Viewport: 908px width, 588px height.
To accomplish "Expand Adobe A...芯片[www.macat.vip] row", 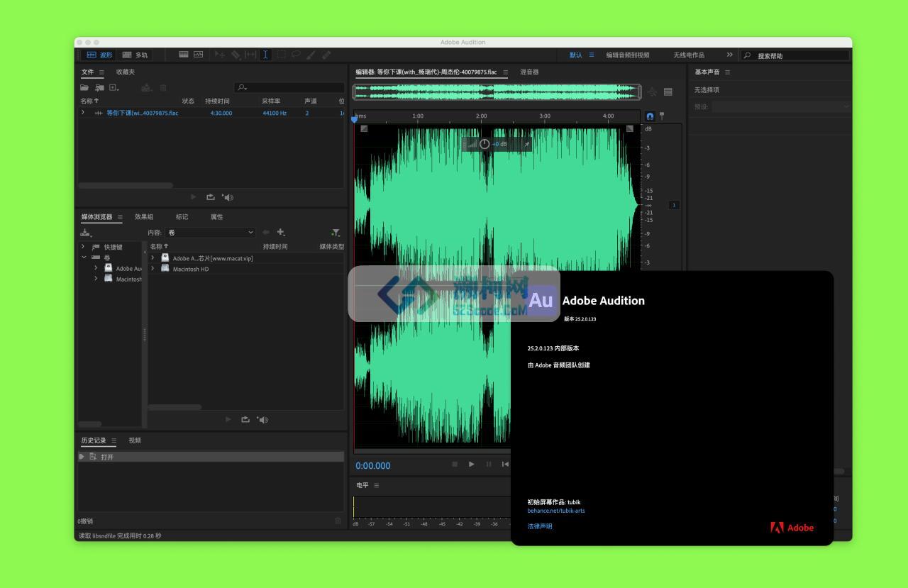I will (153, 258).
